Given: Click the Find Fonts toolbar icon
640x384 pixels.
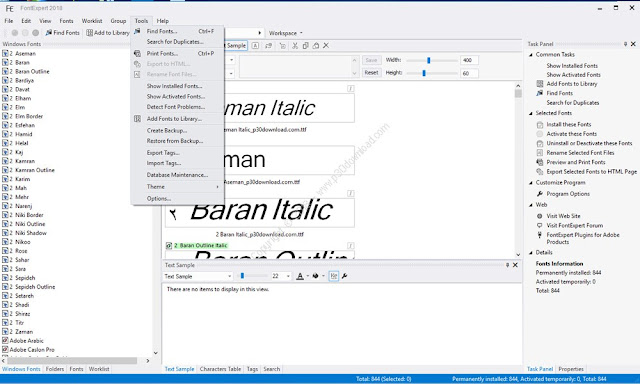Looking at the screenshot, I should coord(49,33).
